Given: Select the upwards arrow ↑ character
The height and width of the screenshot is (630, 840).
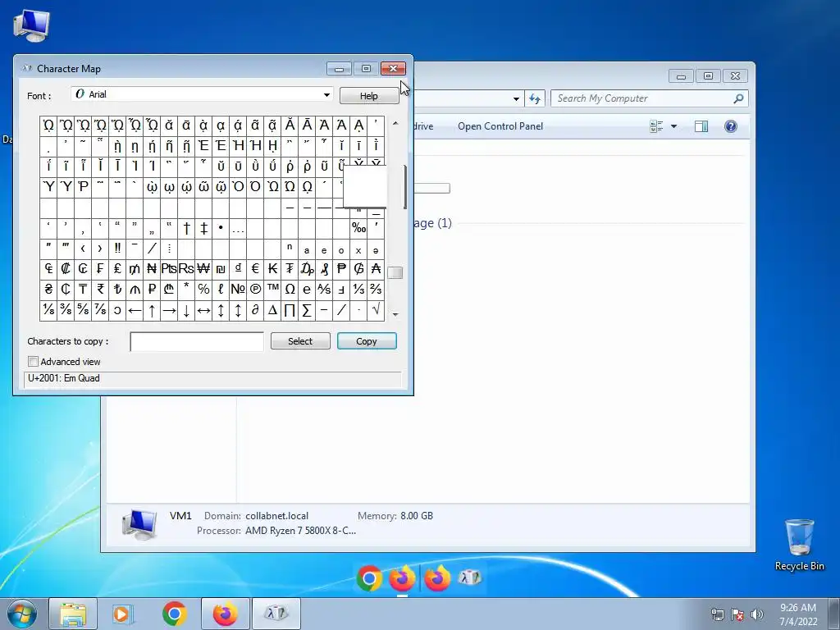Looking at the screenshot, I should (152, 309).
